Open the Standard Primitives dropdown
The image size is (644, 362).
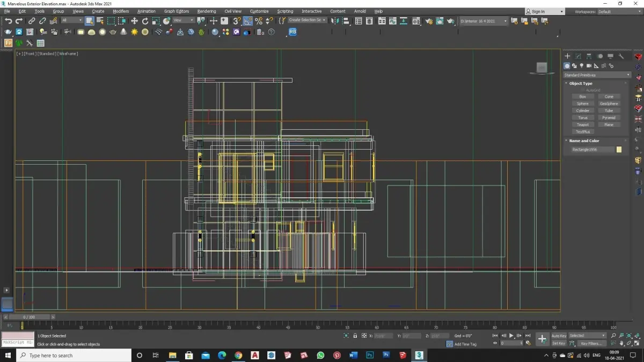coord(597,75)
